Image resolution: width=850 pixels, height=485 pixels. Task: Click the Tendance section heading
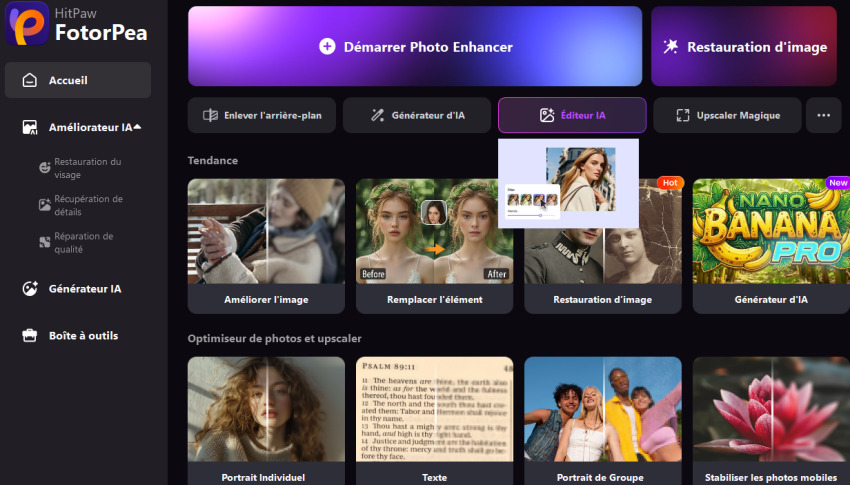pyautogui.click(x=212, y=160)
